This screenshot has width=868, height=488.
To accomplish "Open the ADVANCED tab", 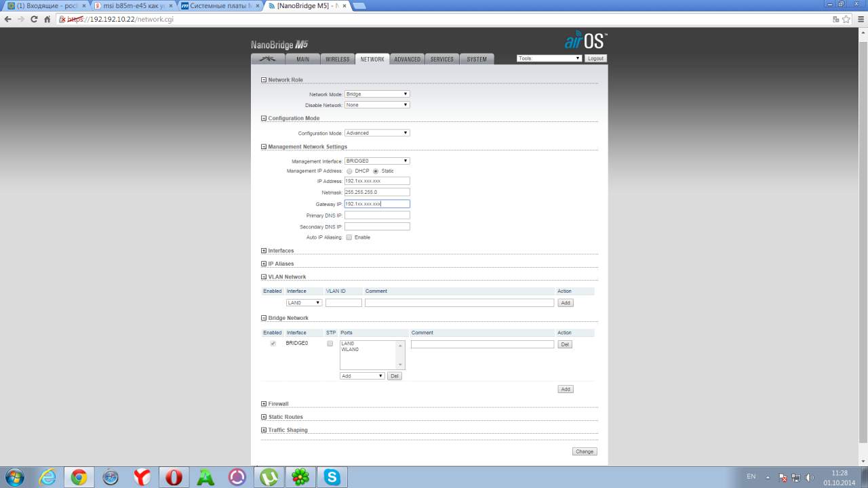I will point(407,59).
